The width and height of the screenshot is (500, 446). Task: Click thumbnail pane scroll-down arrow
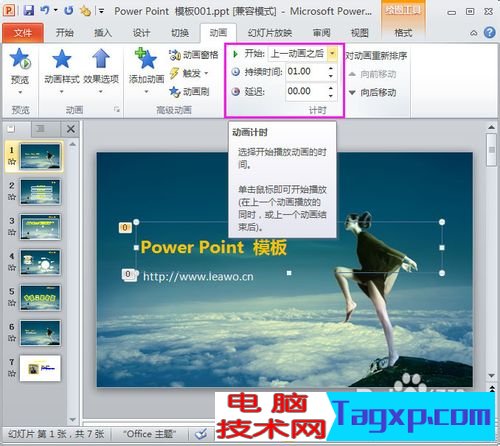tap(72, 420)
